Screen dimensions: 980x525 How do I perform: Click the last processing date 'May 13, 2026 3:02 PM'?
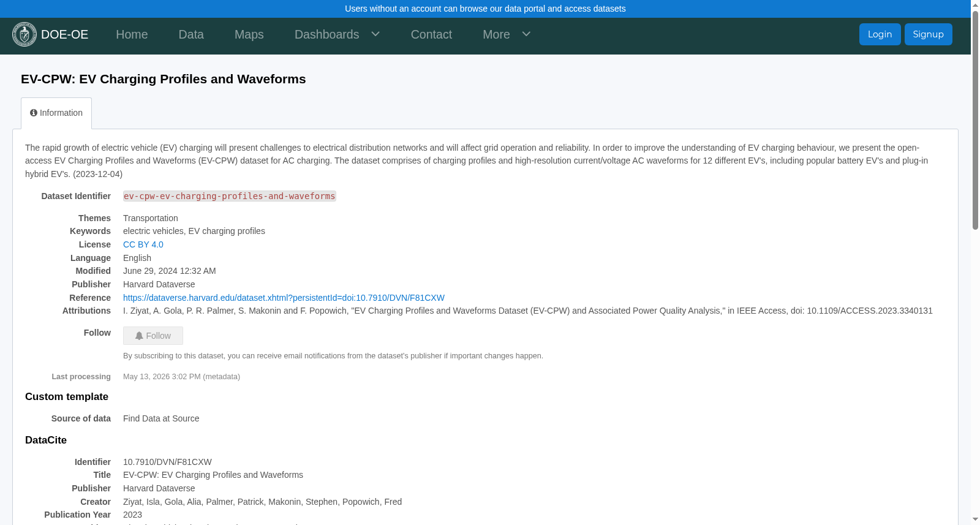162,377
